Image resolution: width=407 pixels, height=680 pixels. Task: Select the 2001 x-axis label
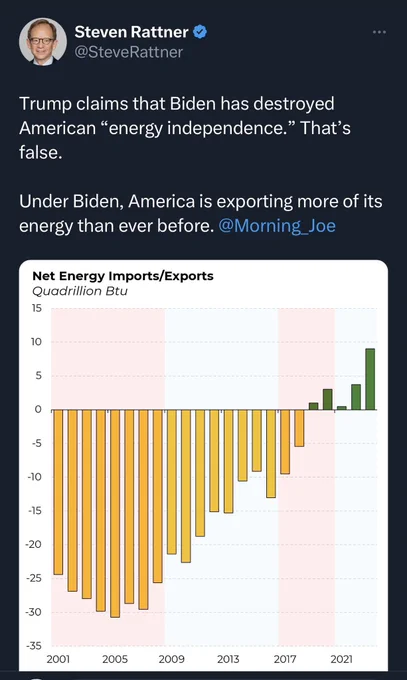tap(58, 659)
